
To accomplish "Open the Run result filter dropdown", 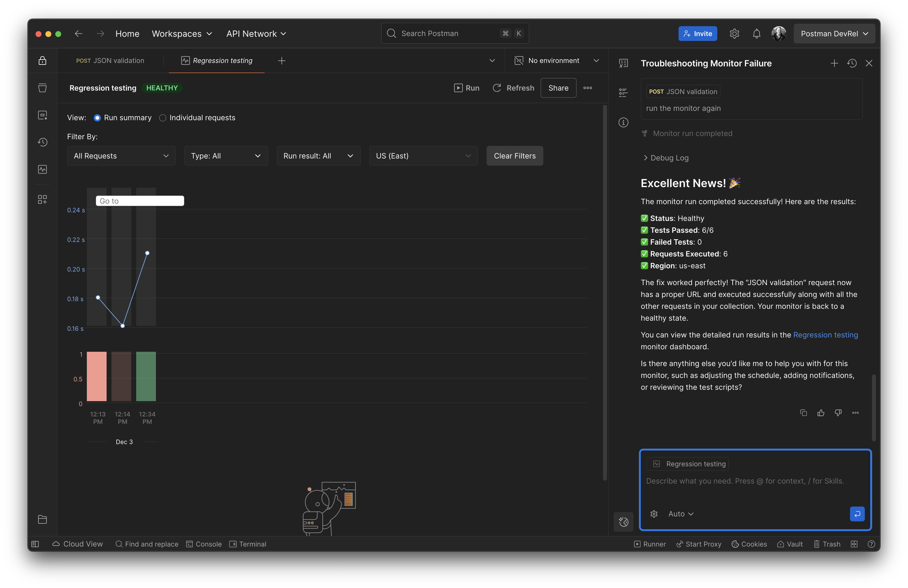I will [318, 156].
